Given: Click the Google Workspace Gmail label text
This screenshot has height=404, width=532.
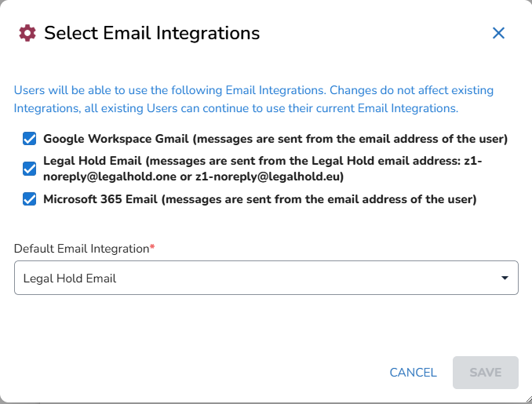Looking at the screenshot, I should 116,139.
